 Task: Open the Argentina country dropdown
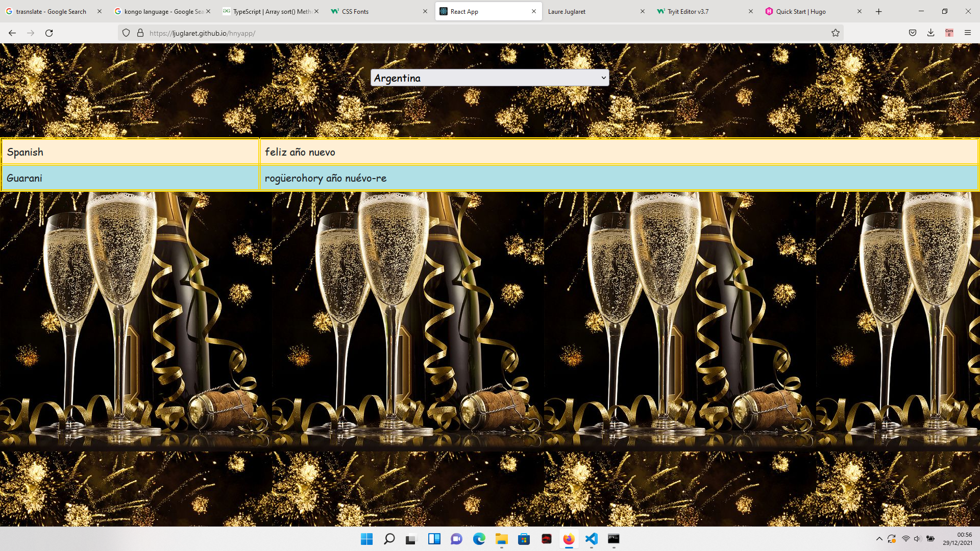(x=489, y=78)
